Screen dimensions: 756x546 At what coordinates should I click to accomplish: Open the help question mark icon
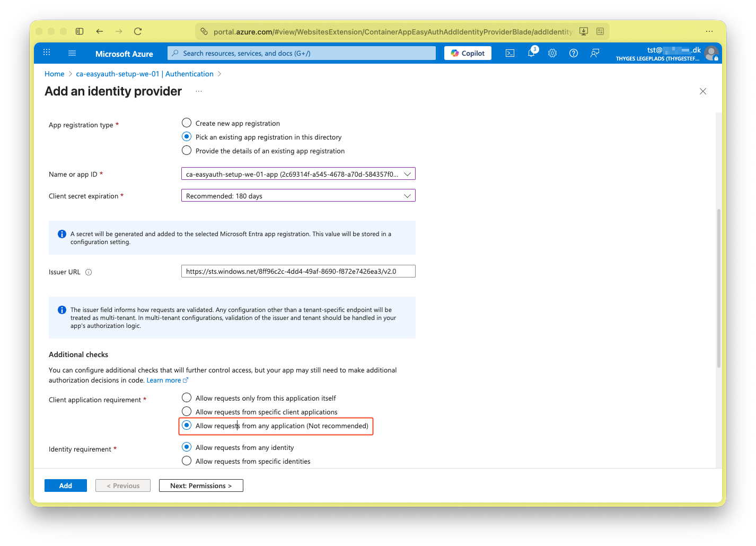click(x=574, y=53)
